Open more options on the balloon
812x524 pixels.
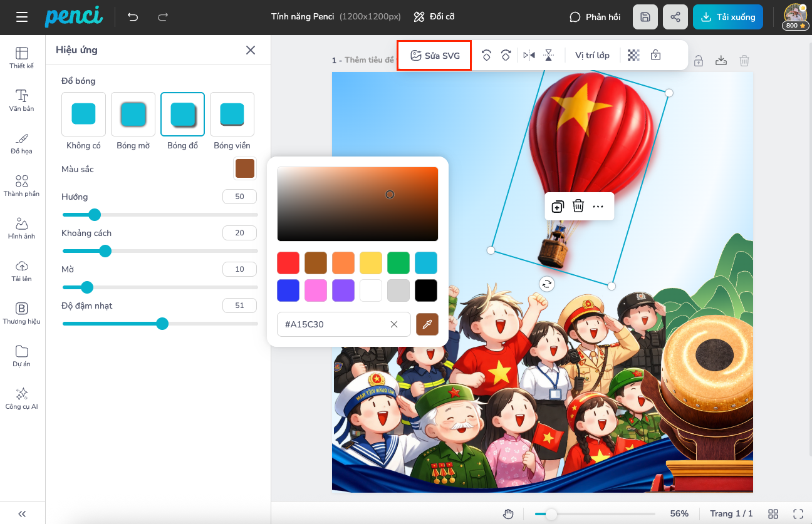[598, 207]
